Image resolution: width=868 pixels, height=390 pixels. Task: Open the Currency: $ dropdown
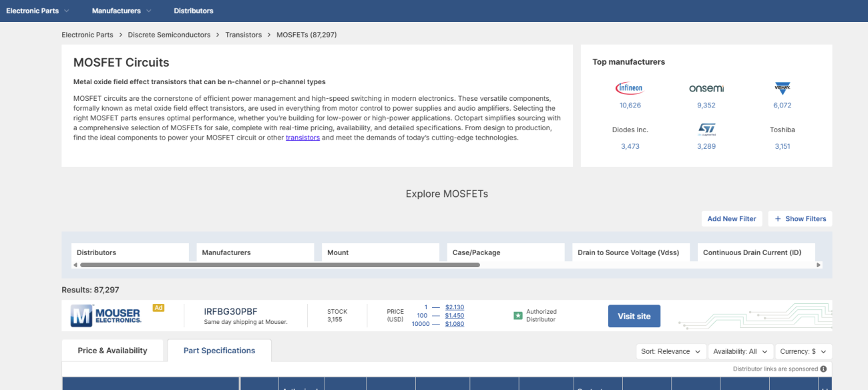[803, 351]
